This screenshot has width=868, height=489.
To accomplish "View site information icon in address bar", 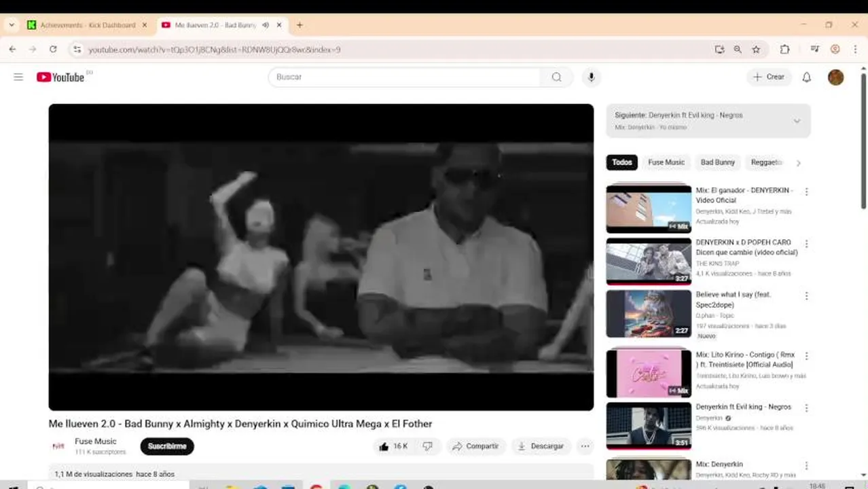I will click(77, 49).
